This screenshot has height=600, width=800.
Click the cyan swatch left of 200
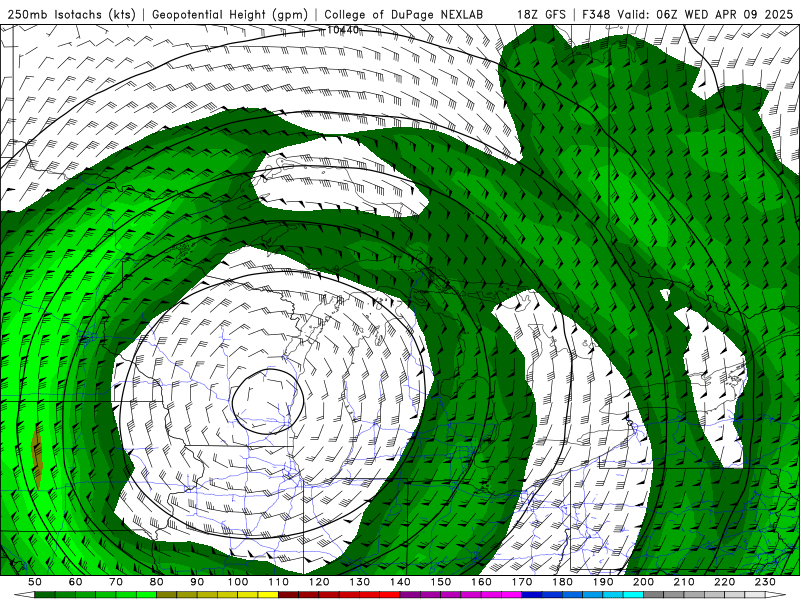(633, 595)
